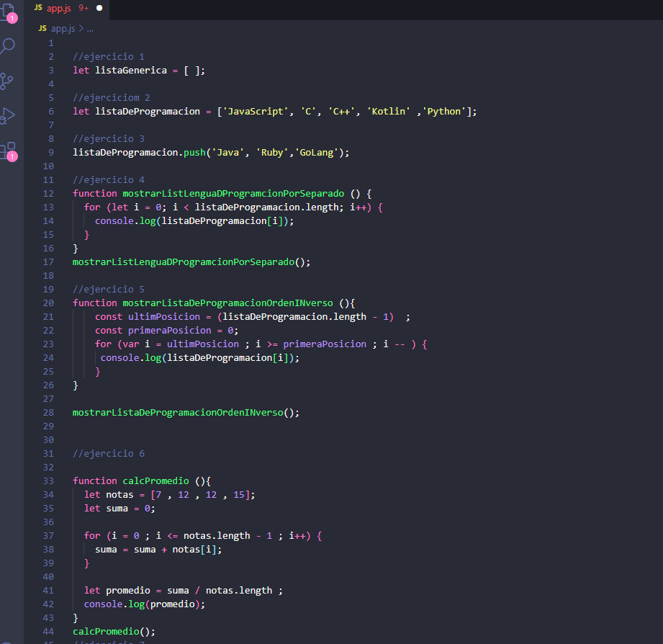Click 'i++' in the for loop on line 13
This screenshot has width=663, height=644.
click(358, 207)
